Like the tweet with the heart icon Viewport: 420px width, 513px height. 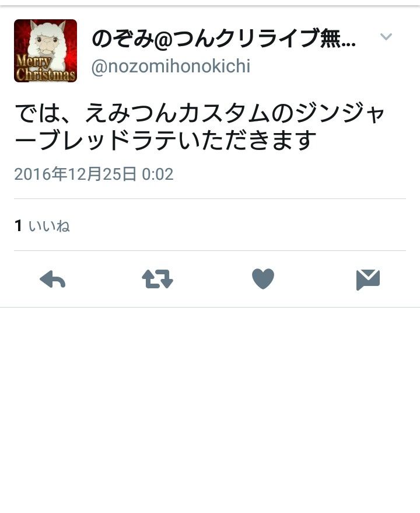pos(263,279)
